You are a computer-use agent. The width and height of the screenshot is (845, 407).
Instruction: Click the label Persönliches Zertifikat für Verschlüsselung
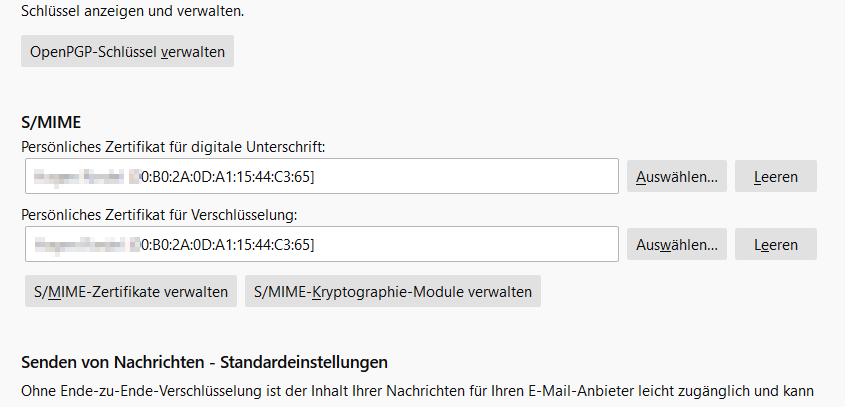point(160,213)
